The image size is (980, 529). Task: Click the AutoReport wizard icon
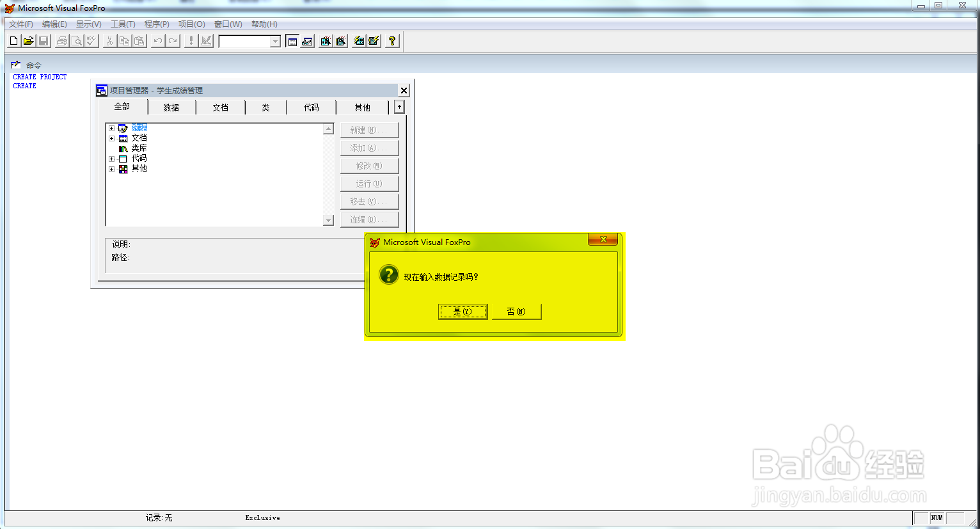coord(374,41)
